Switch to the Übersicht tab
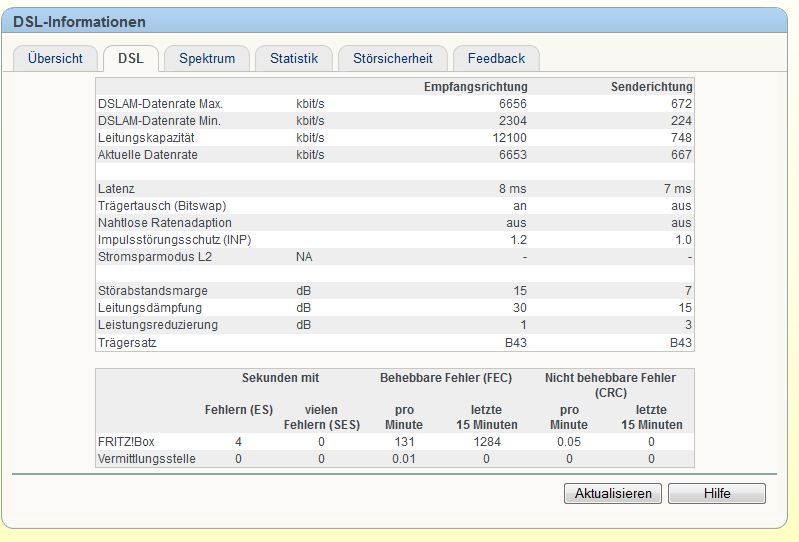 click(x=55, y=59)
